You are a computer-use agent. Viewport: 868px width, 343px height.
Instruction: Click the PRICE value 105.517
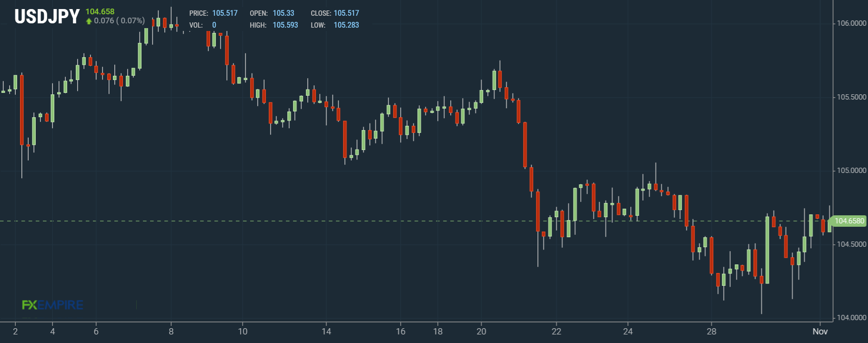tap(225, 13)
